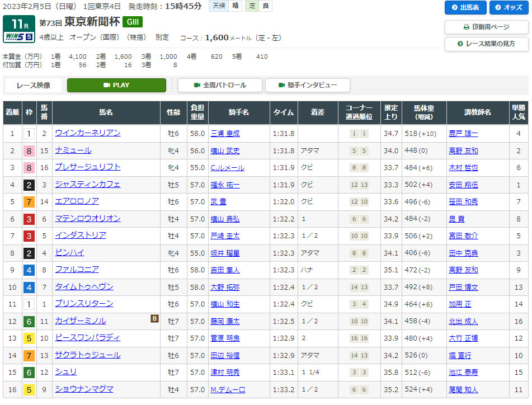Click the pink frame 8 box for ナミュール
The width and height of the screenshot is (532, 405).
point(29,151)
